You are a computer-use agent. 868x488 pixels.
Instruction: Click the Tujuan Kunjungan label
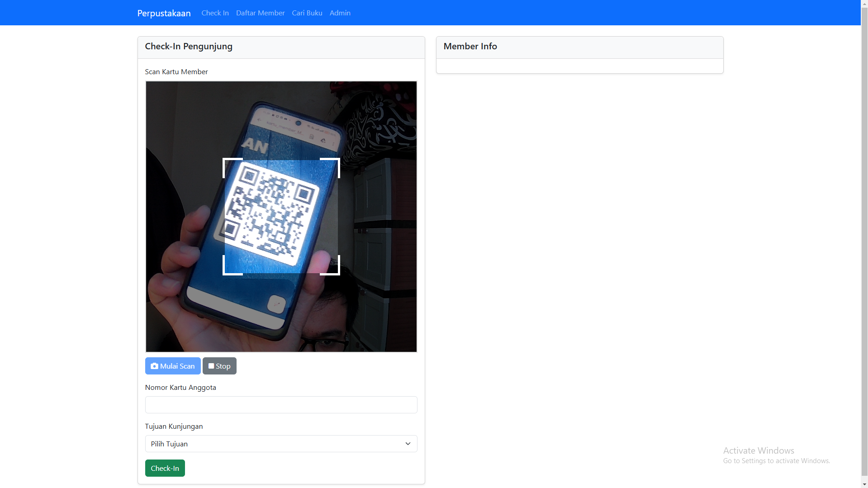point(174,426)
